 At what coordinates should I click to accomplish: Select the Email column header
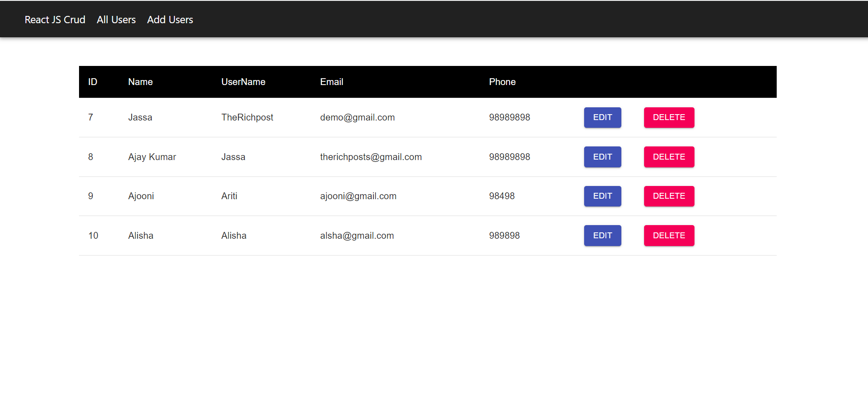[332, 82]
